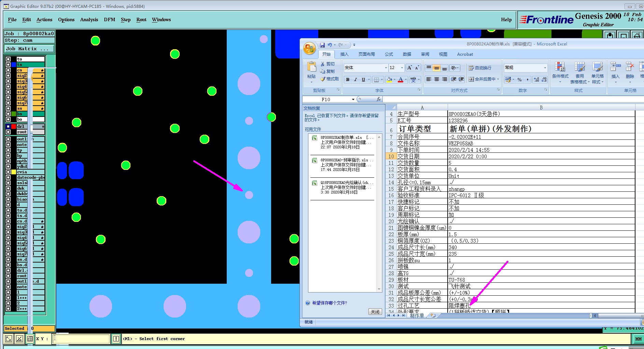Open the font name dropdown (宋体)

click(x=386, y=68)
